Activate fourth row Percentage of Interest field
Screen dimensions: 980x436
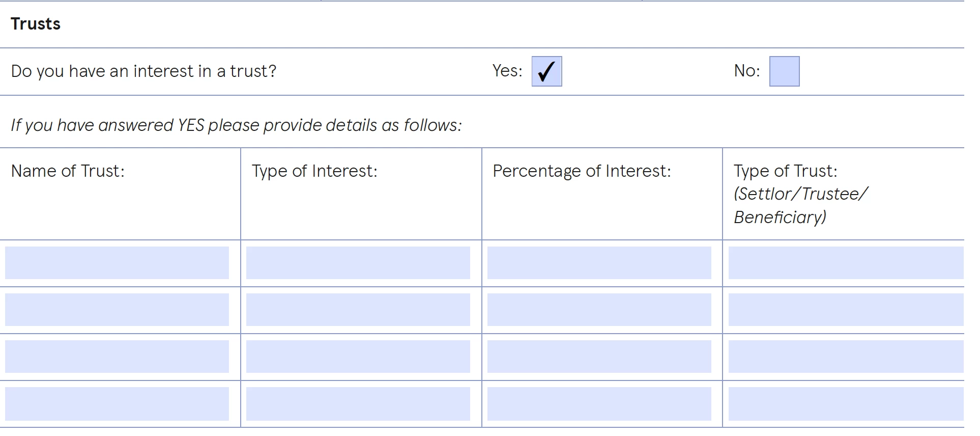pos(599,404)
